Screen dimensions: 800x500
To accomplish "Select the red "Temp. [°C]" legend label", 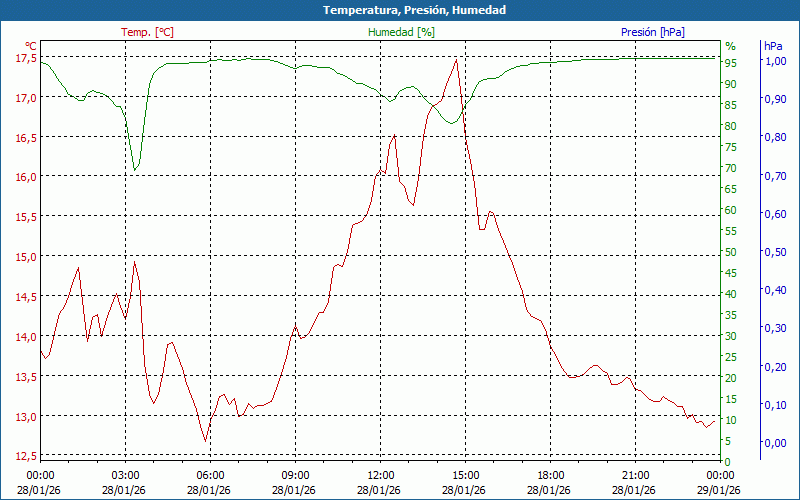I will 147,32.
